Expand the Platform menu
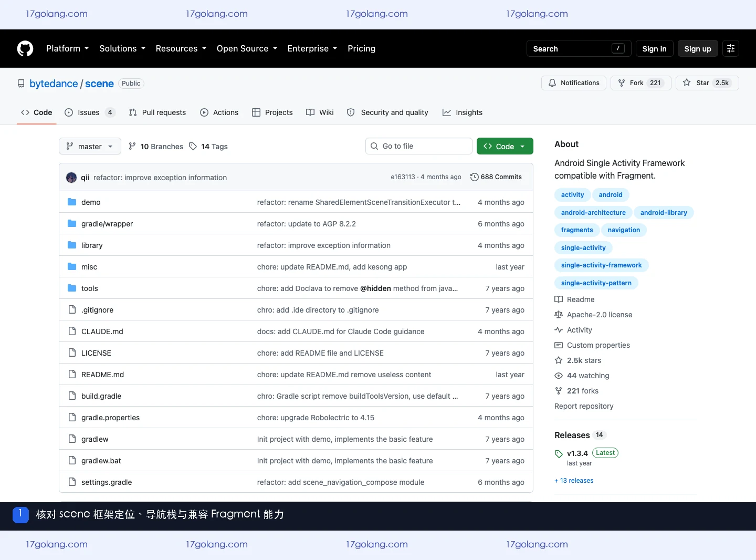756x560 pixels. pyautogui.click(x=67, y=48)
